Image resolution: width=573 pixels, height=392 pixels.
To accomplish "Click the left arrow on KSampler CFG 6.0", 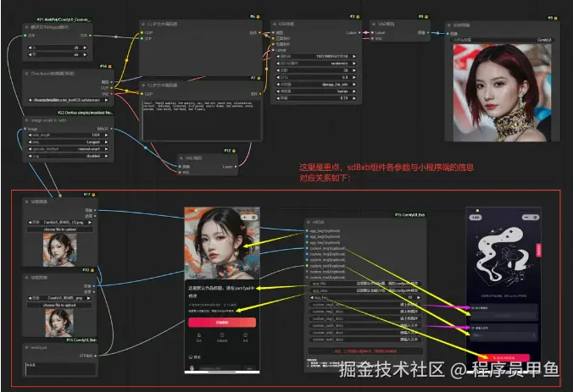I will point(278,77).
